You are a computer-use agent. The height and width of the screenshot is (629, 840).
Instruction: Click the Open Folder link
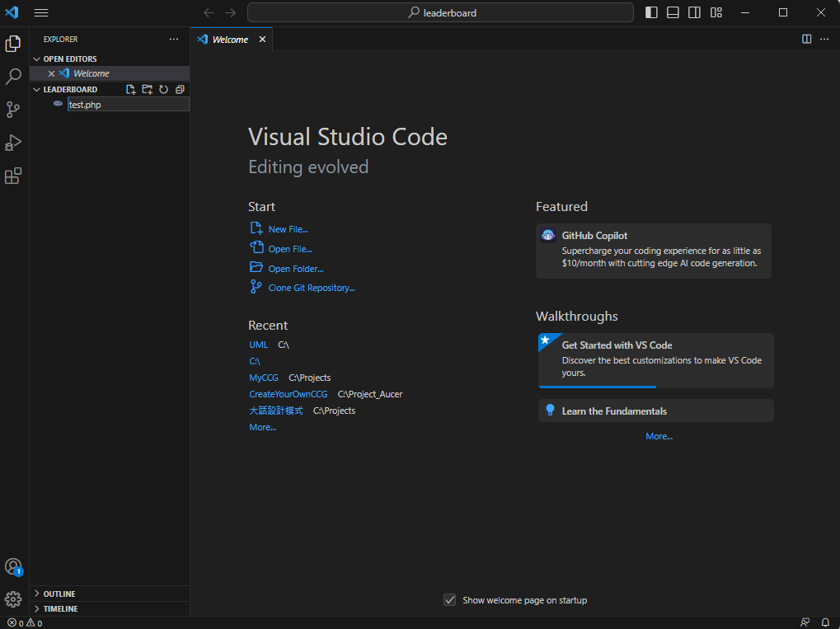coord(295,269)
